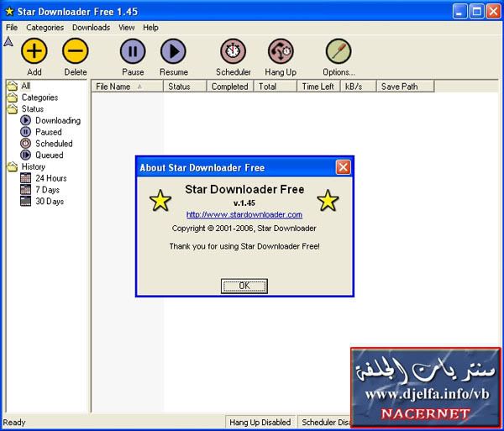Image resolution: width=504 pixels, height=431 pixels.
Task: Click the Paused icon in sidebar
Action: click(x=25, y=132)
